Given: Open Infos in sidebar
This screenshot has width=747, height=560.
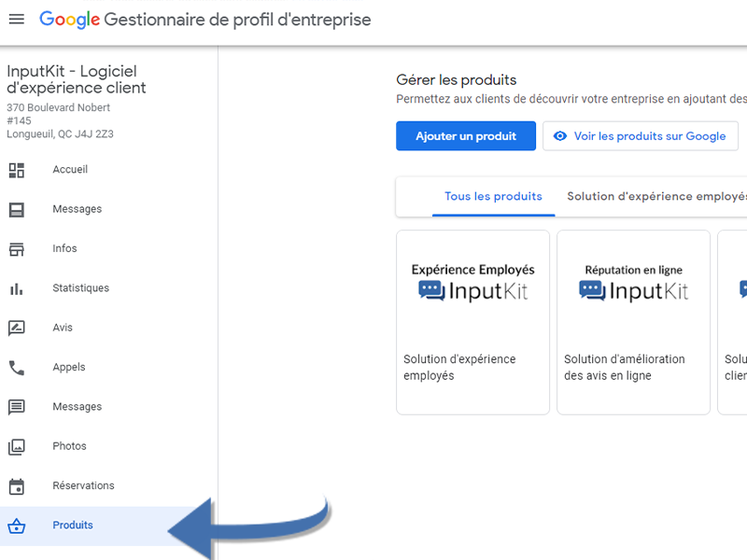Looking at the screenshot, I should [x=64, y=248].
